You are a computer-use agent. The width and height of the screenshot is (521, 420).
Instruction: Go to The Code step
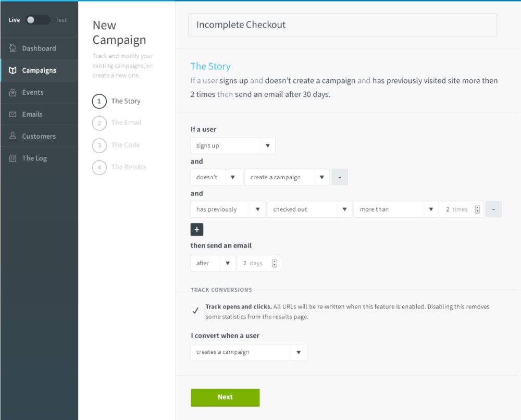pyautogui.click(x=125, y=145)
